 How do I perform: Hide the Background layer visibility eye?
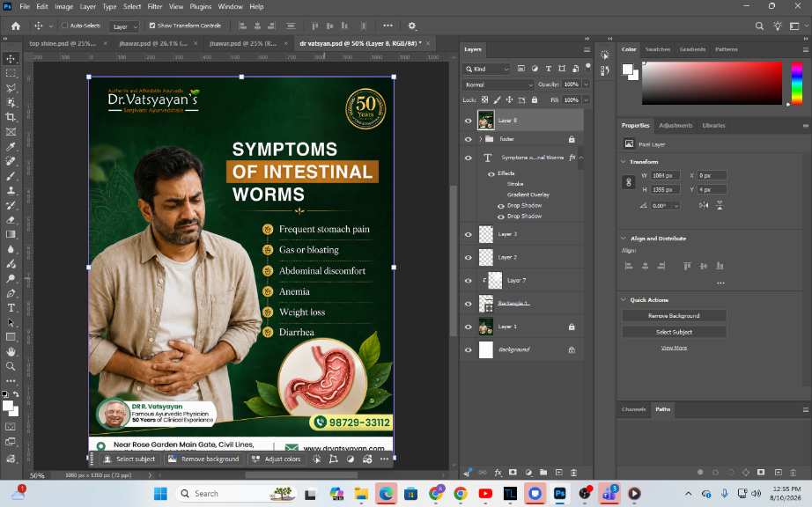click(x=469, y=349)
